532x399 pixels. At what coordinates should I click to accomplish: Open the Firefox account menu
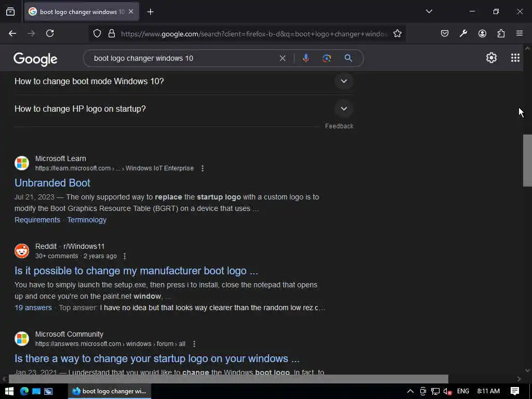pos(482,33)
